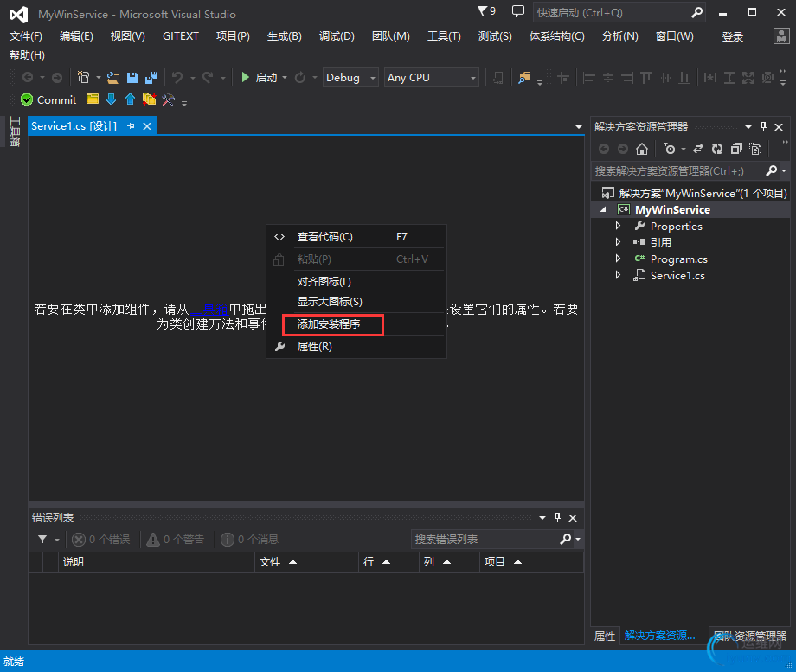Click the Collapse All icon in Solution Explorer
The image size is (796, 672).
click(x=736, y=149)
